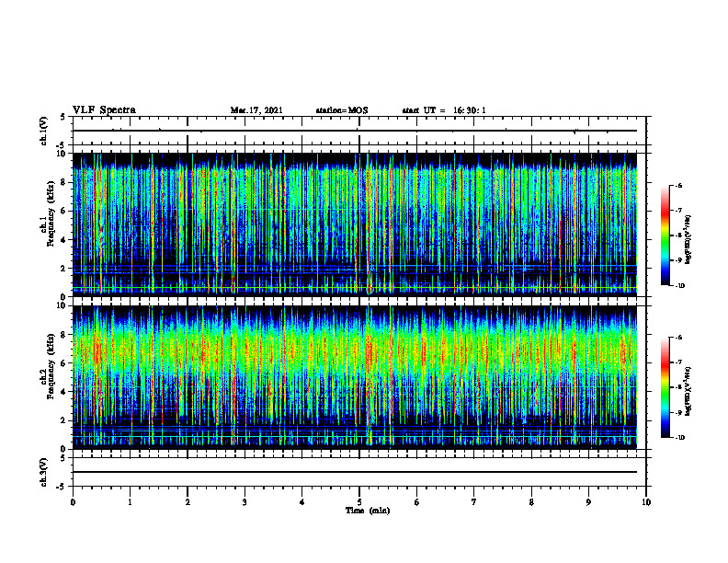The image size is (728, 563).
Task: Click the ch.2 spectrogram panel
Action: (355, 377)
